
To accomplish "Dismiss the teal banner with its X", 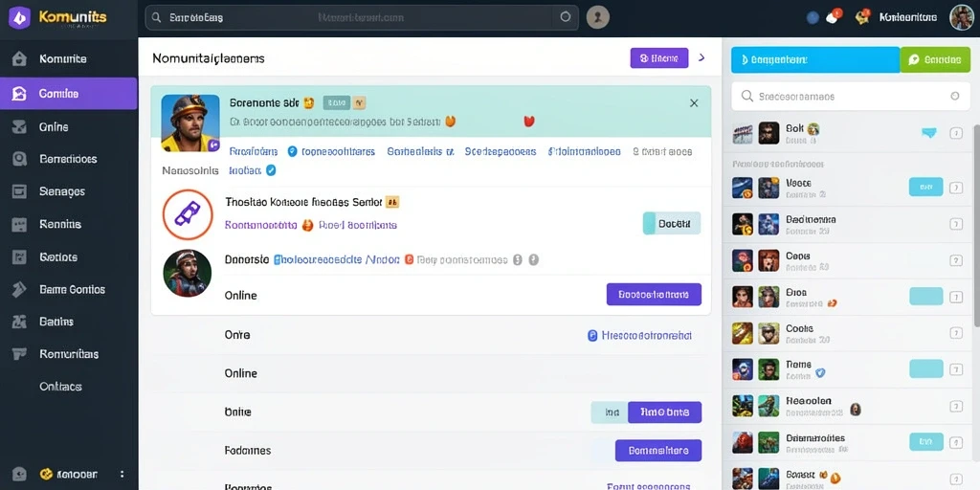I will (x=694, y=103).
